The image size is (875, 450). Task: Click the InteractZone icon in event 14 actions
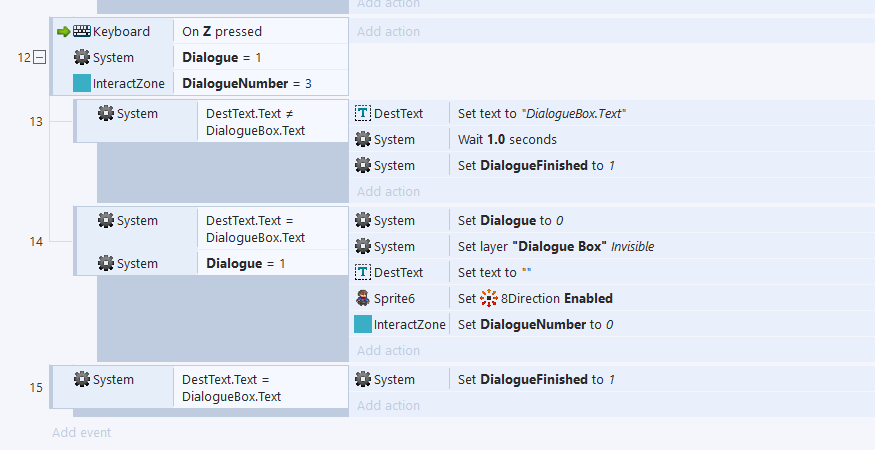(363, 324)
